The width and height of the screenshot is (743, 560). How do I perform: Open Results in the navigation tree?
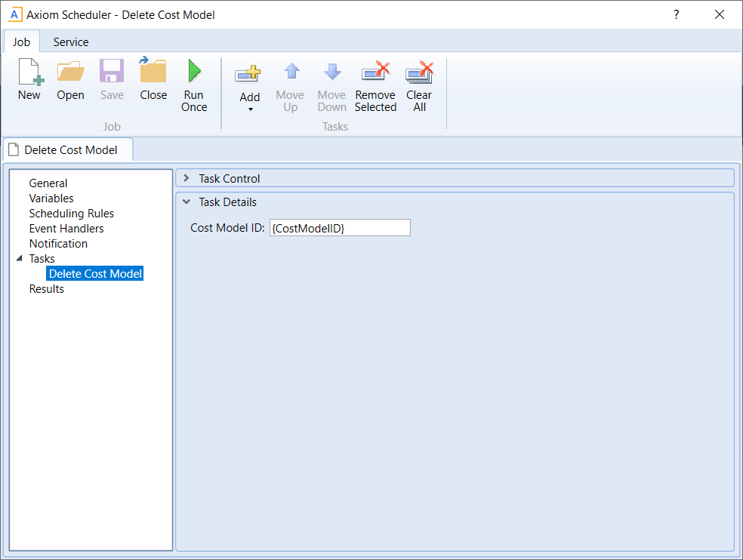click(47, 289)
